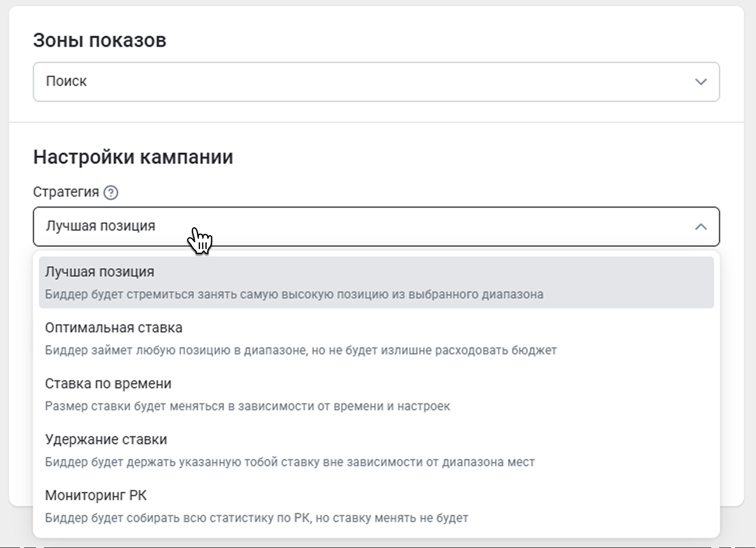Click description about collecting all РК statistics

point(256,518)
